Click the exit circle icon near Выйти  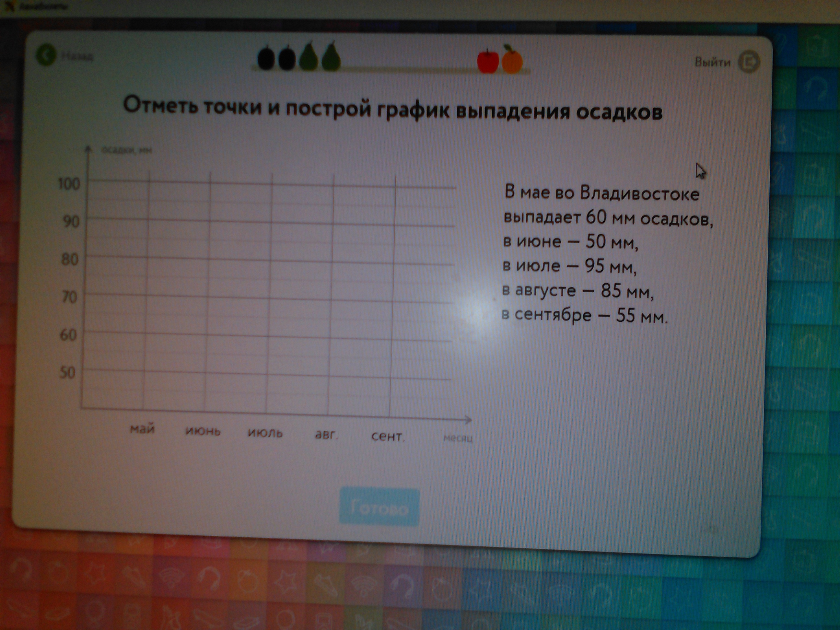pyautogui.click(x=749, y=62)
